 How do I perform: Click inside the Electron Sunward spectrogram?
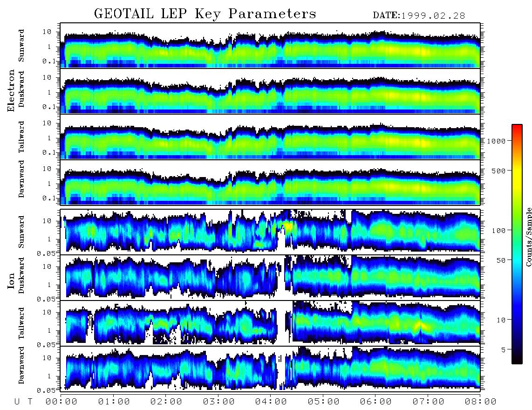pos(270,45)
